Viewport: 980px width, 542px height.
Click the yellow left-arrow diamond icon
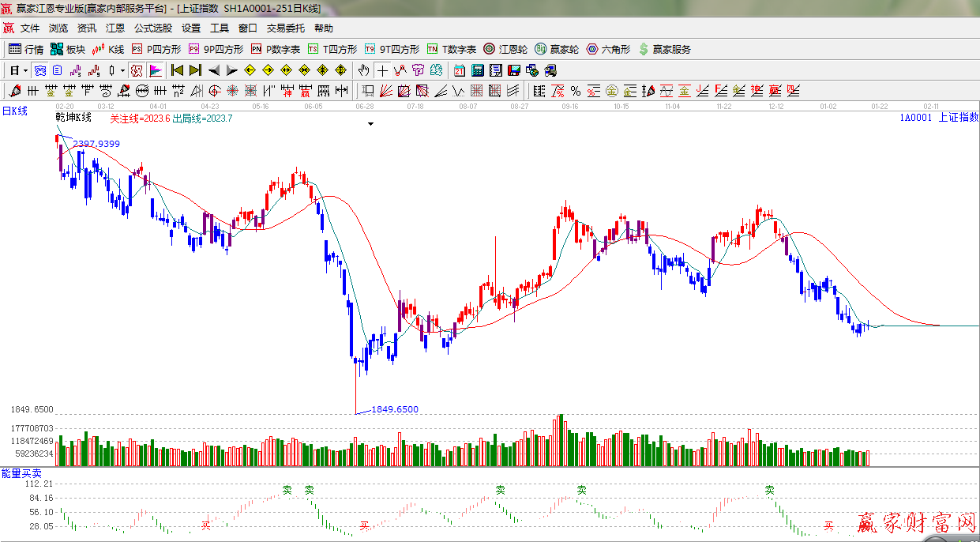click(x=251, y=70)
